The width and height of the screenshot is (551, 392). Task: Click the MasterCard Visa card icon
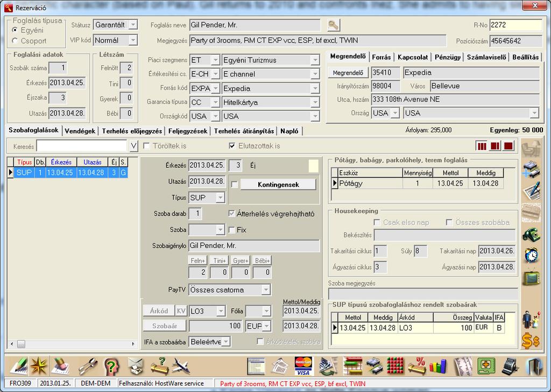303,366
